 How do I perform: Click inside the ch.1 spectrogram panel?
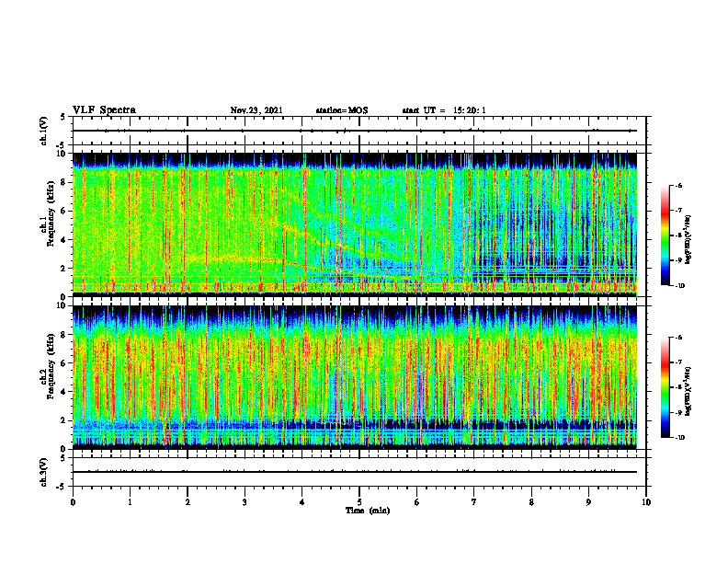[x=355, y=224]
